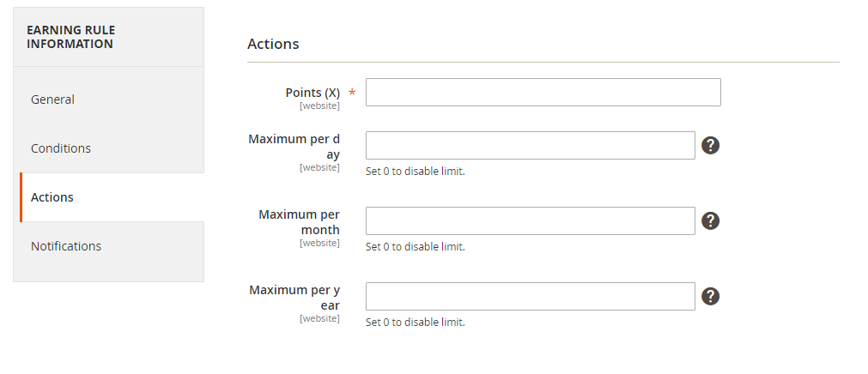This screenshot has width=868, height=374.
Task: Click the Actions section heading
Action: (x=273, y=44)
